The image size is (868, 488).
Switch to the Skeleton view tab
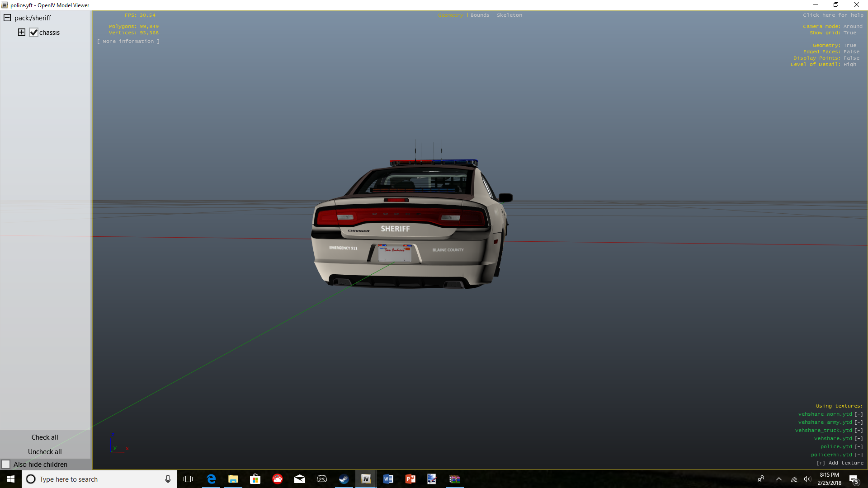[509, 15]
